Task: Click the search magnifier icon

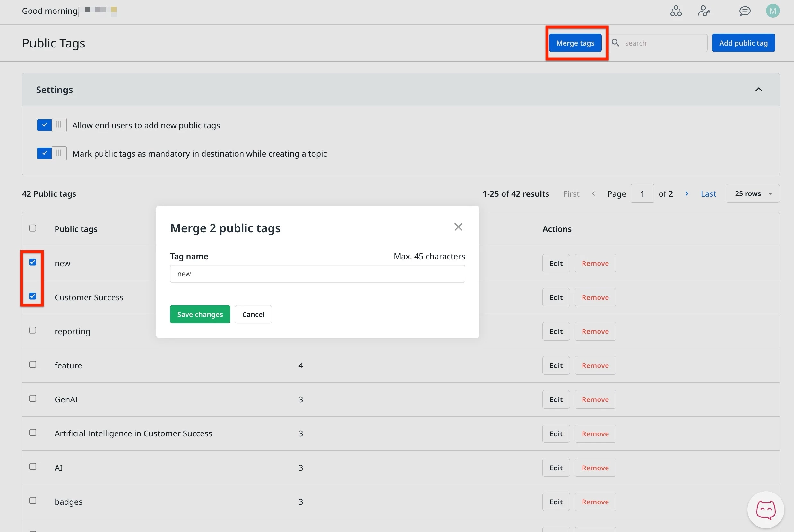Action: pos(615,43)
